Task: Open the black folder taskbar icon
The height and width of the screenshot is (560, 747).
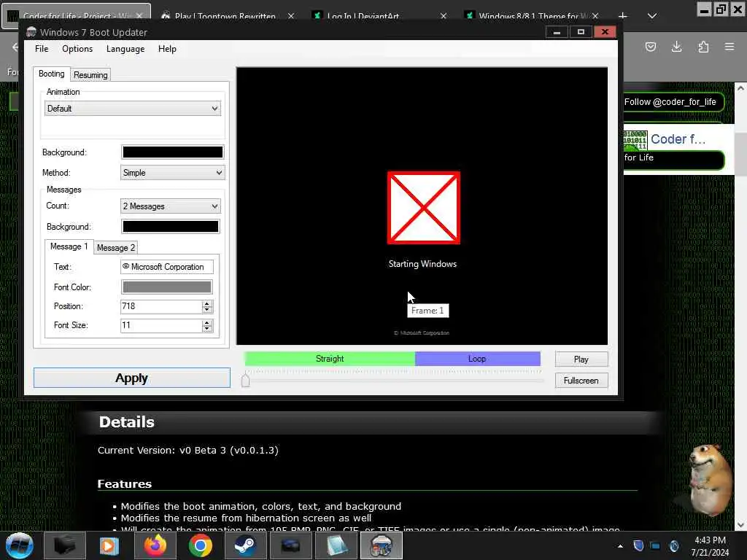Action: pyautogui.click(x=64, y=545)
